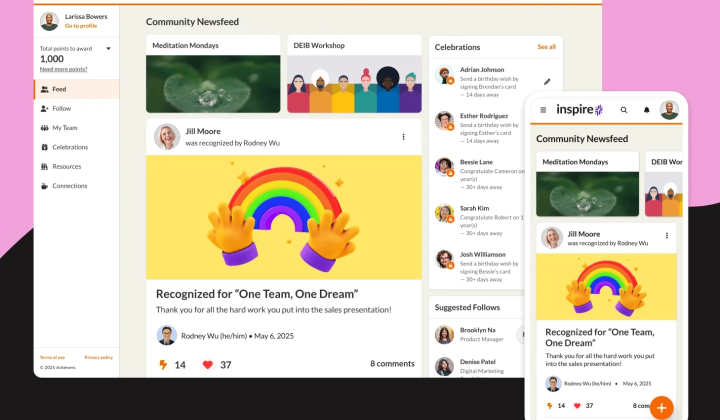Image resolution: width=720 pixels, height=420 pixels.
Task: Click the Esther Rodriguez name text
Action: click(x=484, y=116)
